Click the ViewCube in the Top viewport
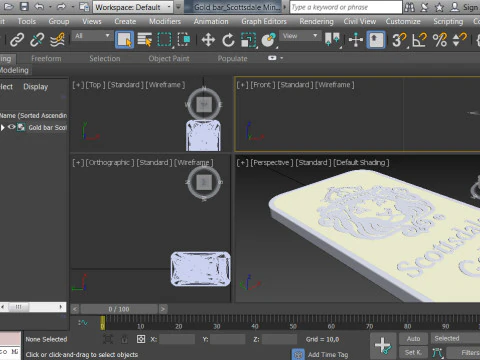 click(x=204, y=104)
